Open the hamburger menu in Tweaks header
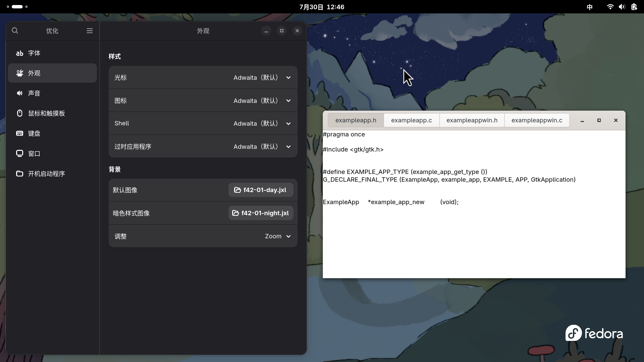Screen dimensions: 644x362 tap(90, 31)
